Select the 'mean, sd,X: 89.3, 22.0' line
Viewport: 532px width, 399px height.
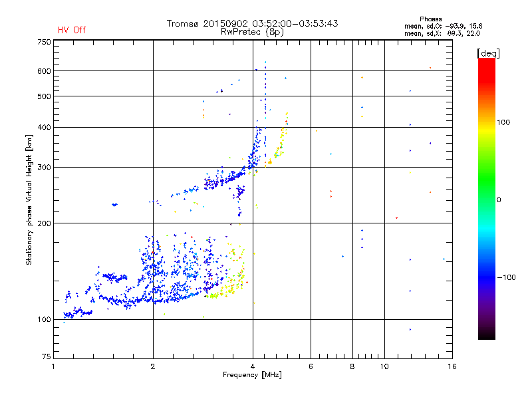(442, 33)
